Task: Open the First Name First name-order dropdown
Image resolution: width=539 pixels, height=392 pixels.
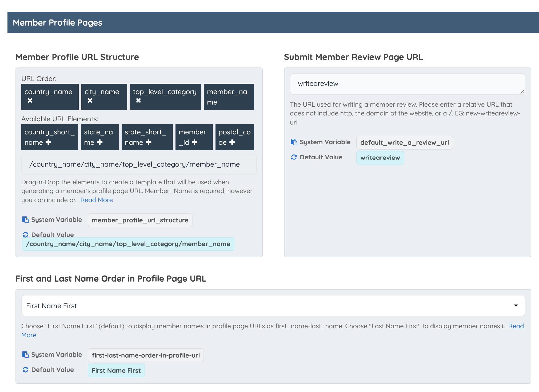Action: (x=273, y=306)
